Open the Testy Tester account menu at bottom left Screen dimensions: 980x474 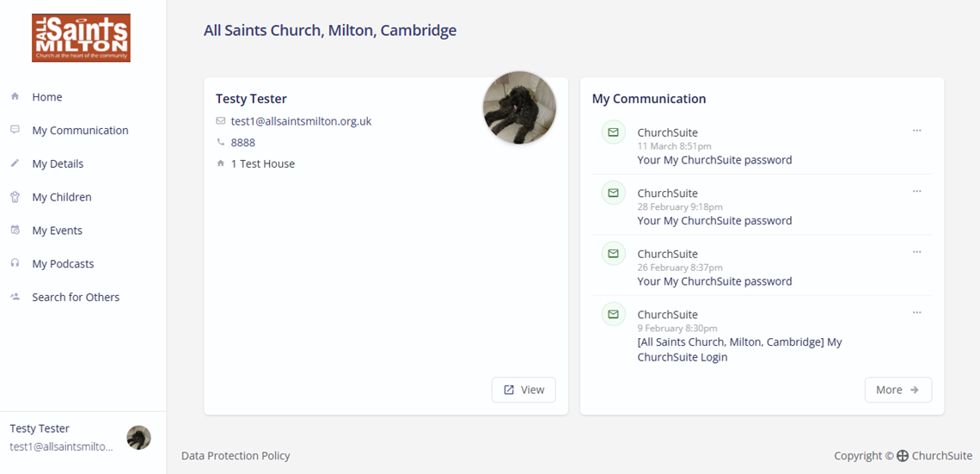point(79,437)
